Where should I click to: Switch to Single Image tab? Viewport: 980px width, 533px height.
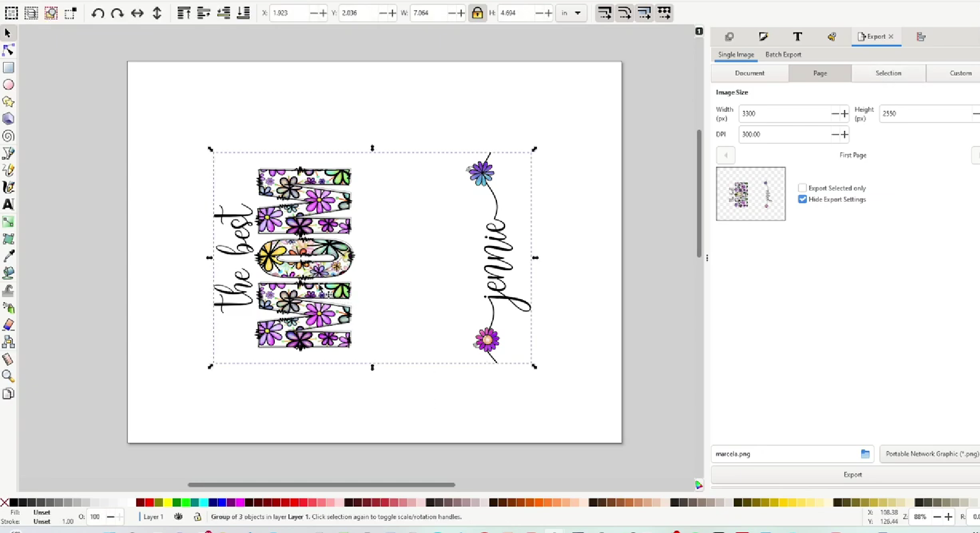[x=736, y=54]
